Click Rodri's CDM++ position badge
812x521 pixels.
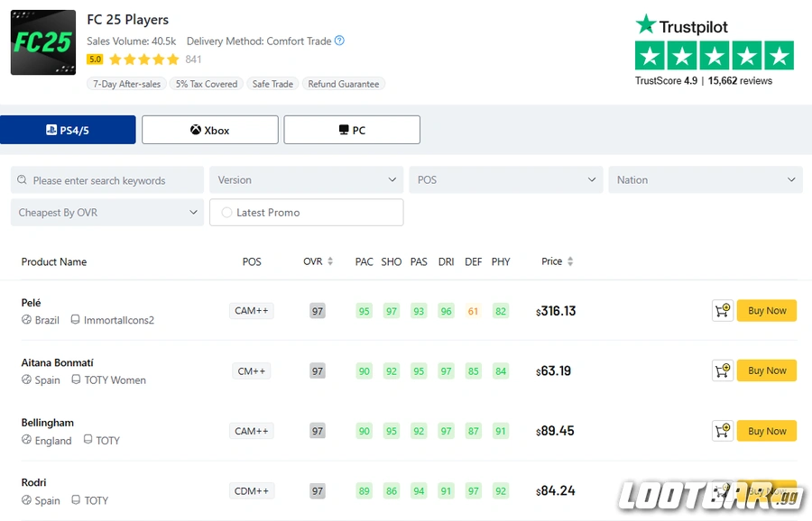tap(252, 491)
